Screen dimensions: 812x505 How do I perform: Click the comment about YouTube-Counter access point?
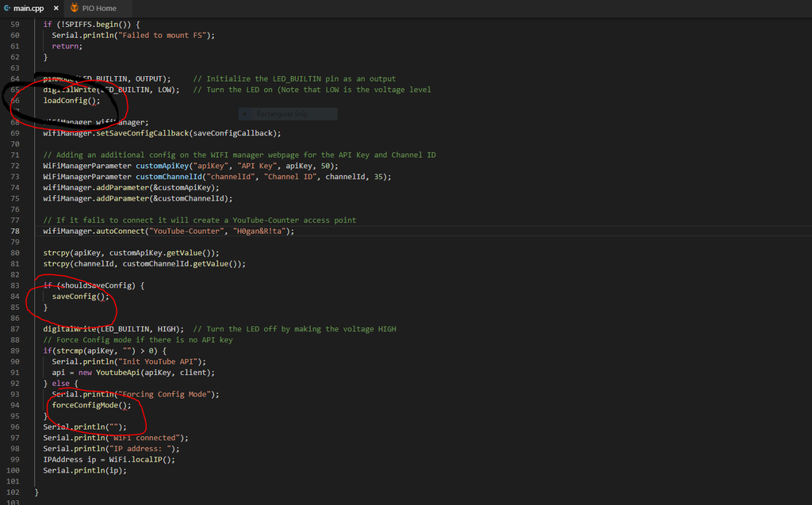[x=199, y=220]
